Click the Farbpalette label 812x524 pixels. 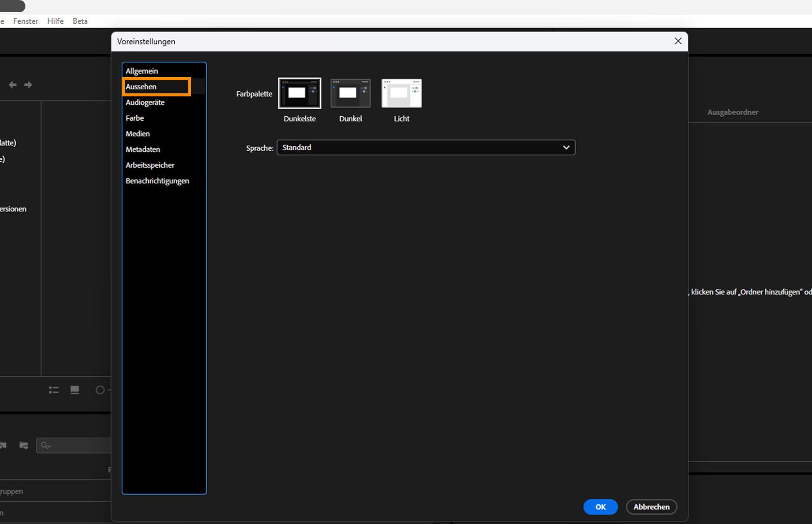pyautogui.click(x=254, y=94)
